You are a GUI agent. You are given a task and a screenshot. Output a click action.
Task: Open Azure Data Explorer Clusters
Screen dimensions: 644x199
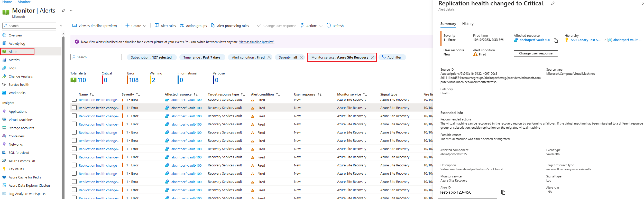point(30,185)
